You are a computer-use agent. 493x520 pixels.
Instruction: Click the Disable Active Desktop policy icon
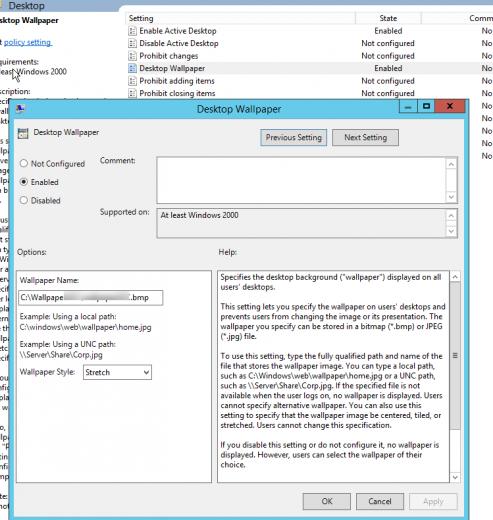[132, 43]
